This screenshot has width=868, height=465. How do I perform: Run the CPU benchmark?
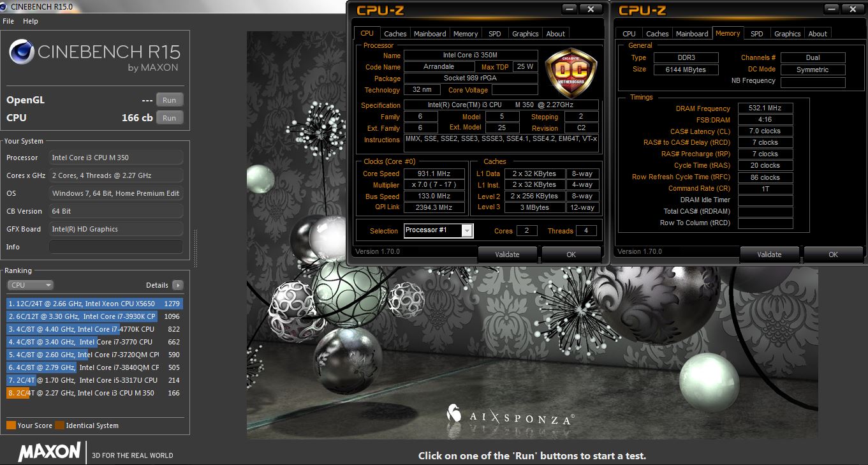click(x=169, y=118)
